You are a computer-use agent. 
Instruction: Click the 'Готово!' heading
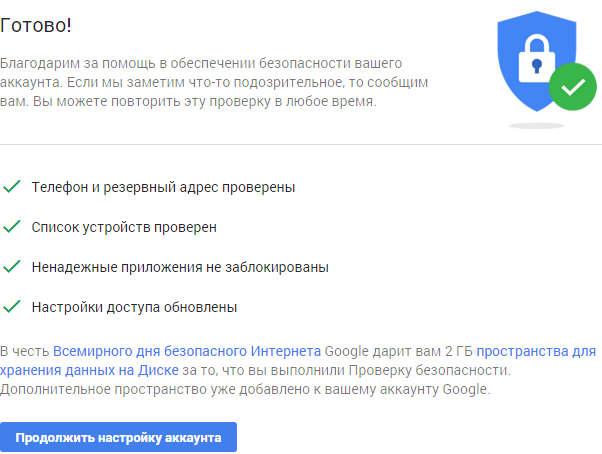36,22
